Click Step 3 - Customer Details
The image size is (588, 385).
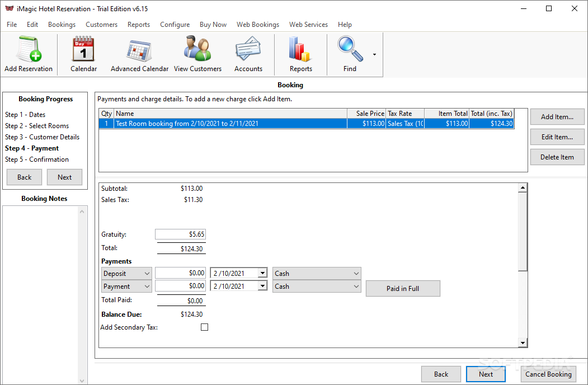tap(42, 137)
